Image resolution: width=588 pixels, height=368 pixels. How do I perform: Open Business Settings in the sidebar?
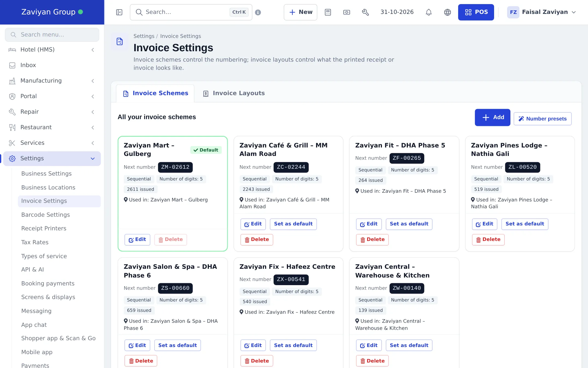pos(47,174)
